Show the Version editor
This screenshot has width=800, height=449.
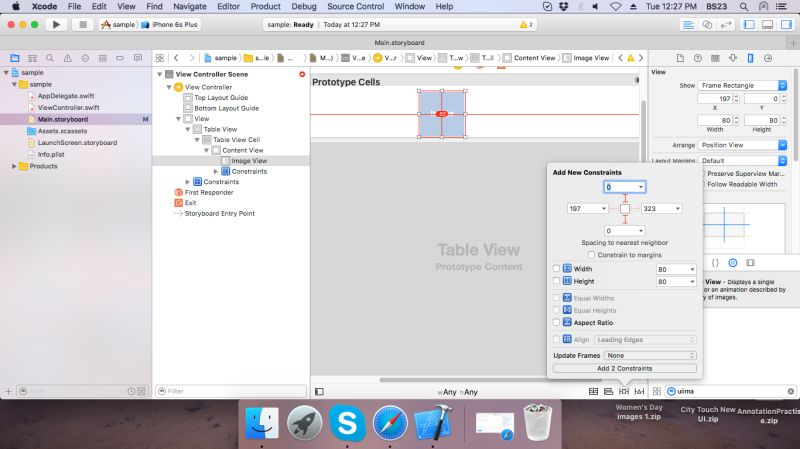(x=726, y=24)
